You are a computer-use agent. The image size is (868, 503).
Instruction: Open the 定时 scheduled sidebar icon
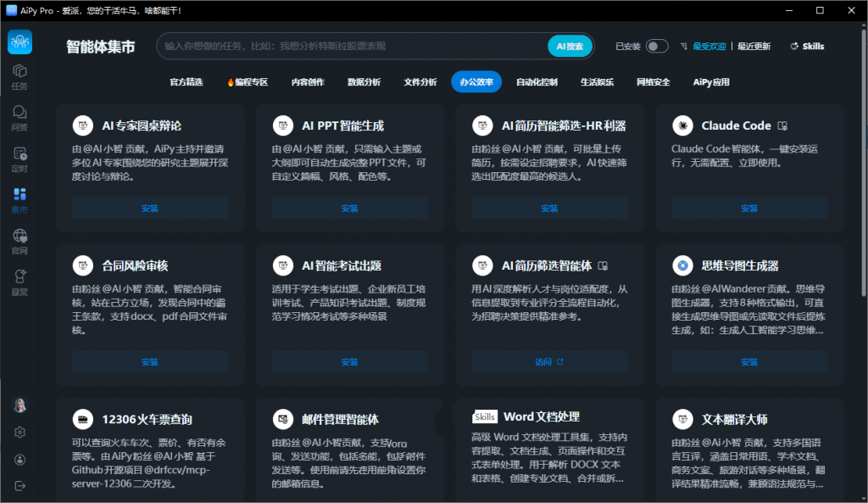point(20,159)
